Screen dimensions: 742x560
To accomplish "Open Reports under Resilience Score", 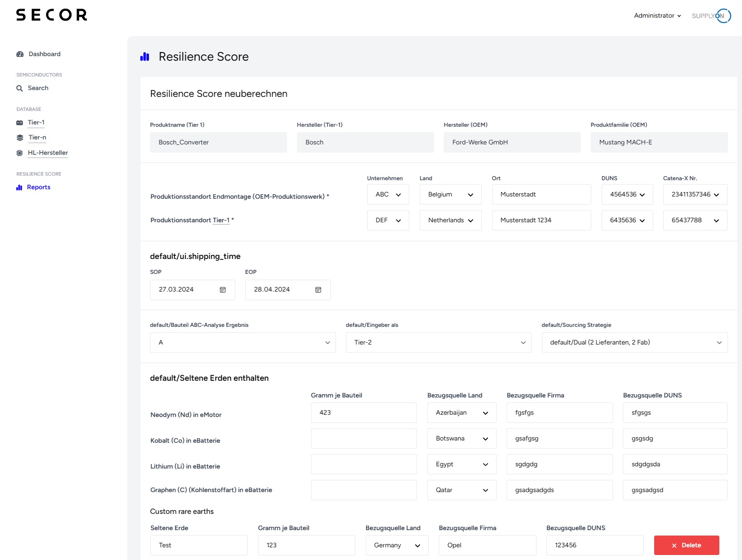I will coord(38,187).
